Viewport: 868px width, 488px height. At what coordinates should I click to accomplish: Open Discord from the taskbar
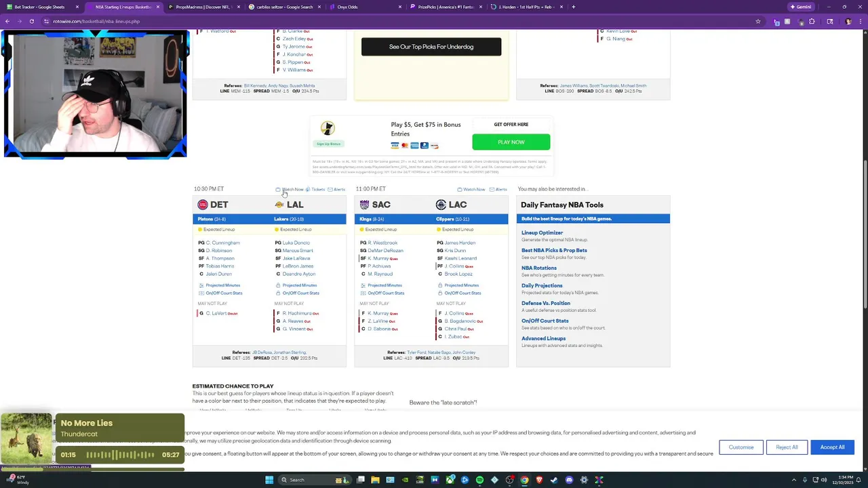click(x=569, y=480)
